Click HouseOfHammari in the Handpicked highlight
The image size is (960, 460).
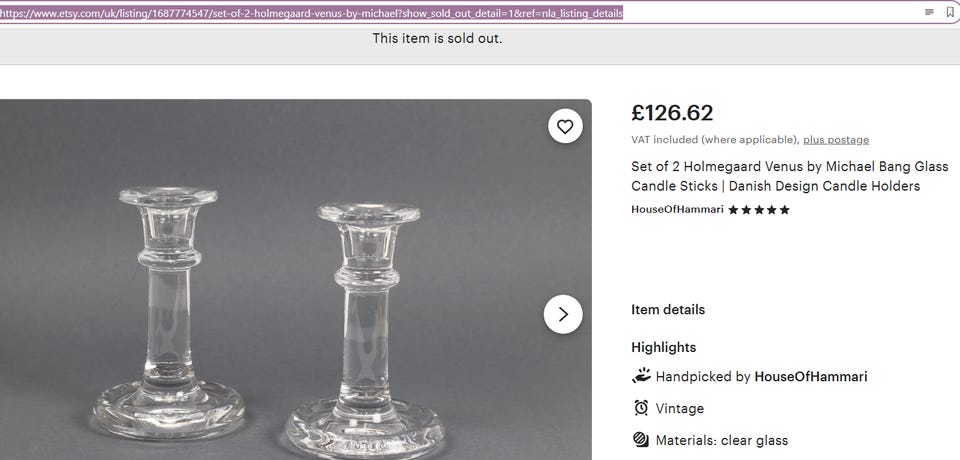click(x=811, y=377)
